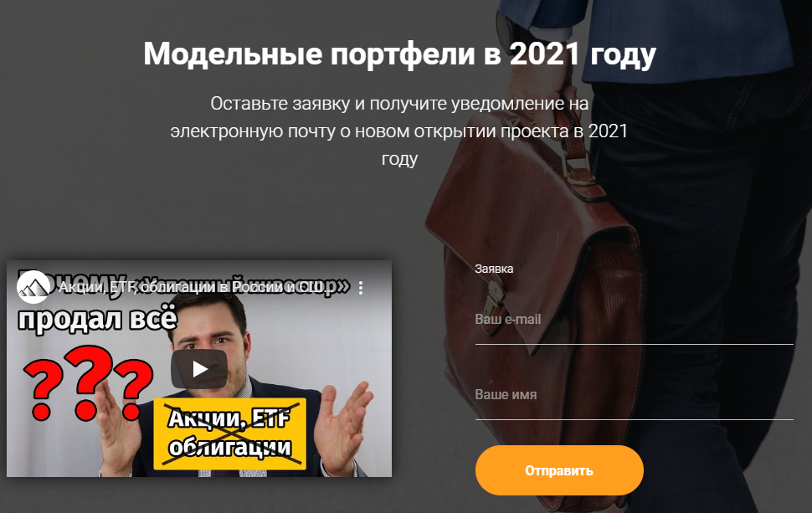Click the red question marks in thumbnail
The image size is (812, 513).
tap(88, 383)
